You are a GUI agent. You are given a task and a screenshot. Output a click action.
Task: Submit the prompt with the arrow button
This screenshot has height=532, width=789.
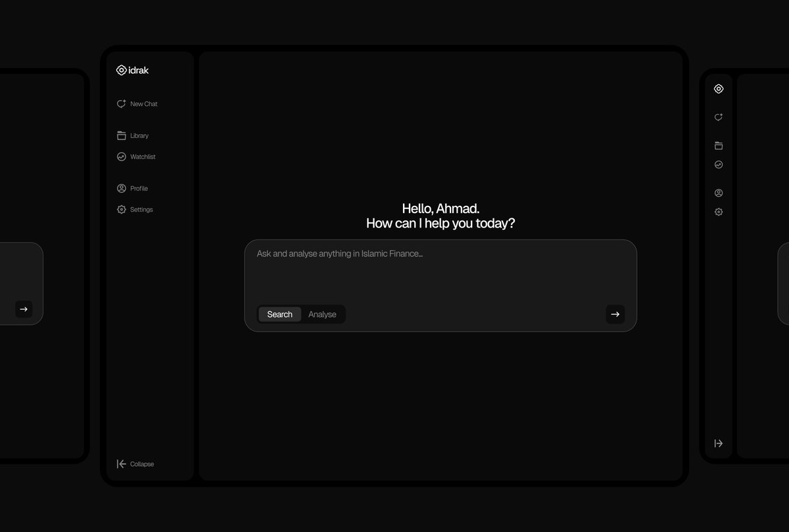coord(615,314)
